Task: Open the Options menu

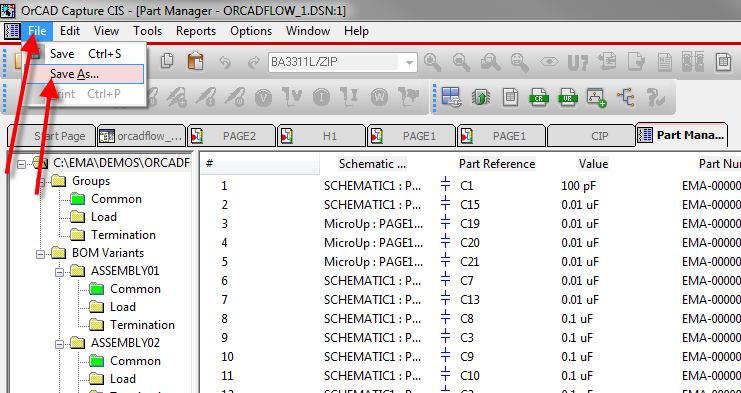Action: pyautogui.click(x=251, y=31)
